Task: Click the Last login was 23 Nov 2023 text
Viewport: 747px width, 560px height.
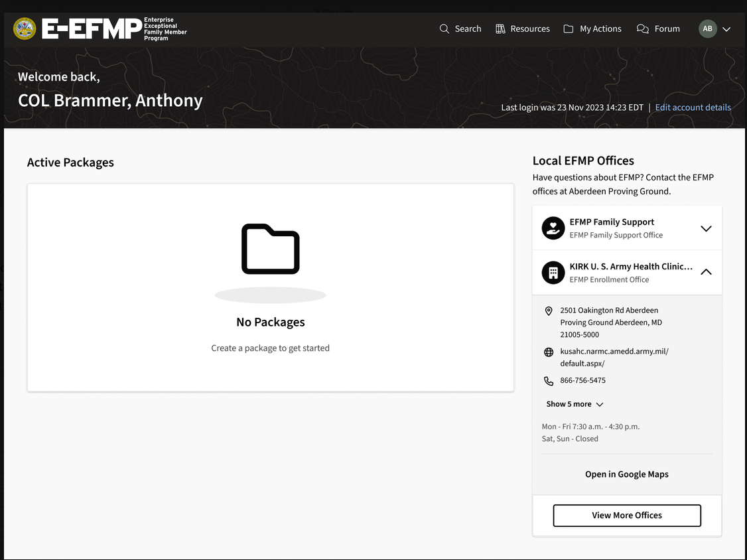Action: (572, 107)
